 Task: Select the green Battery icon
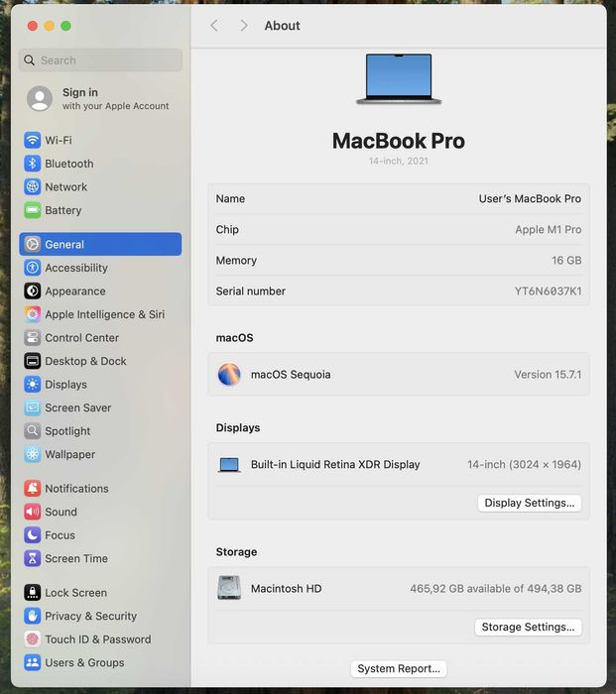pyautogui.click(x=33, y=210)
